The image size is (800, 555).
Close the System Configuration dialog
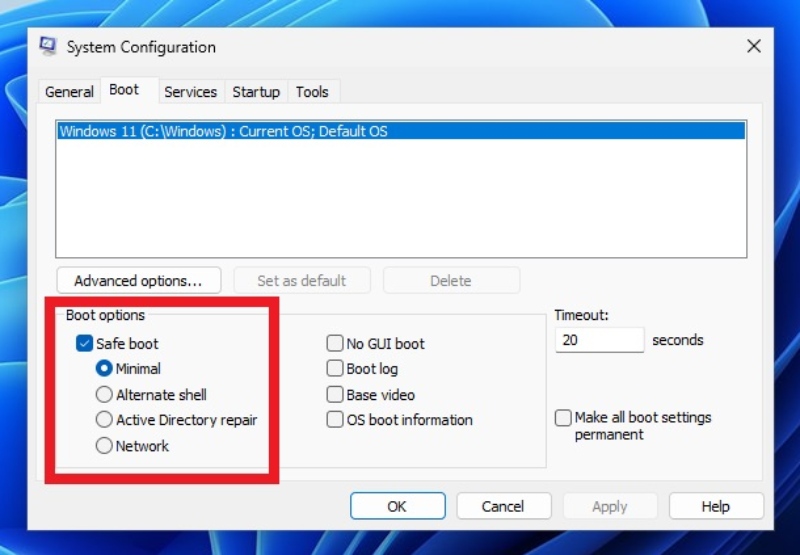pos(754,46)
